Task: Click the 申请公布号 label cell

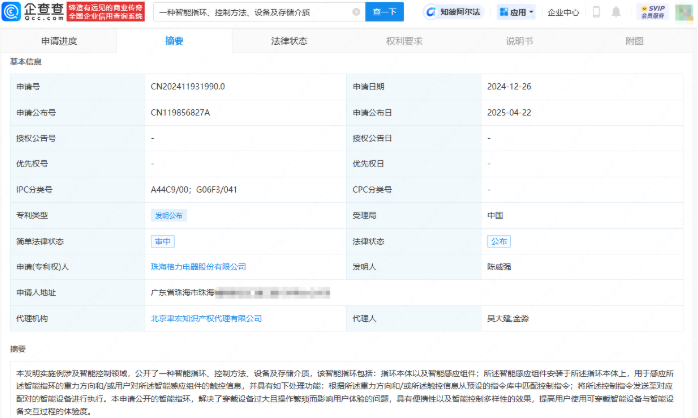Action: 77,113
